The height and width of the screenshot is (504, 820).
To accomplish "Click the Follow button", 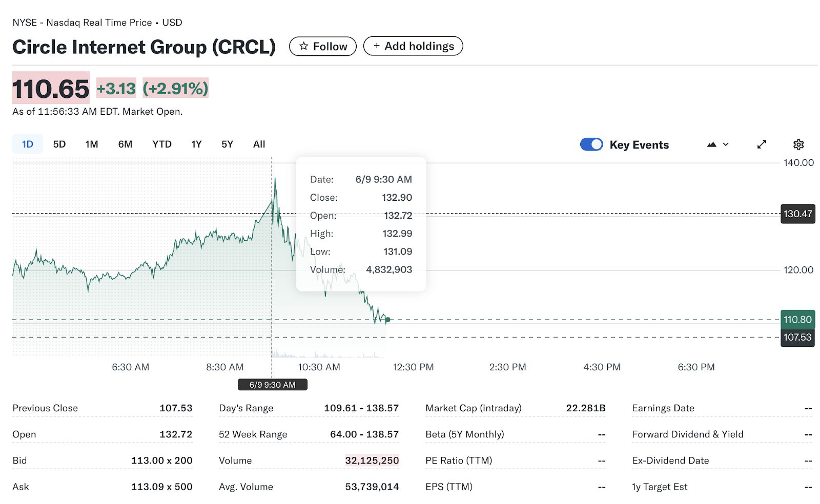I will click(x=323, y=46).
